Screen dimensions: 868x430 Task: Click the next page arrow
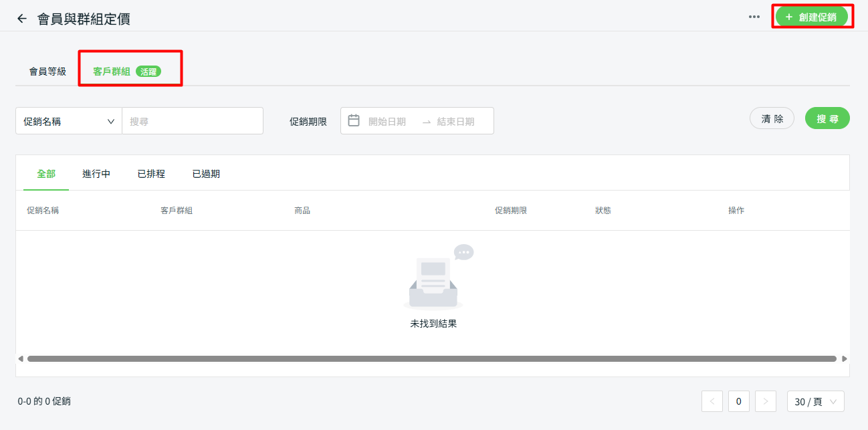[x=766, y=401]
